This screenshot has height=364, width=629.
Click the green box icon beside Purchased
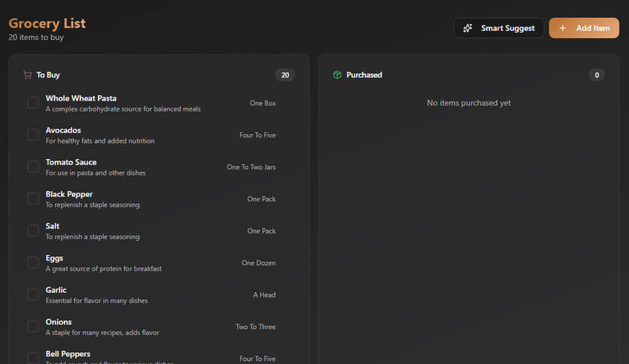(337, 75)
